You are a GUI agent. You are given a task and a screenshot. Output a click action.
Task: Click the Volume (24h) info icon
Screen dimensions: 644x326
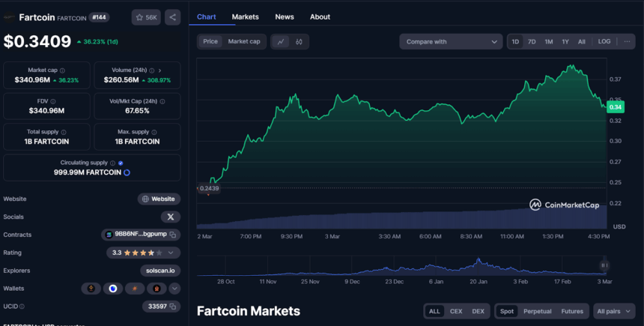pos(151,70)
